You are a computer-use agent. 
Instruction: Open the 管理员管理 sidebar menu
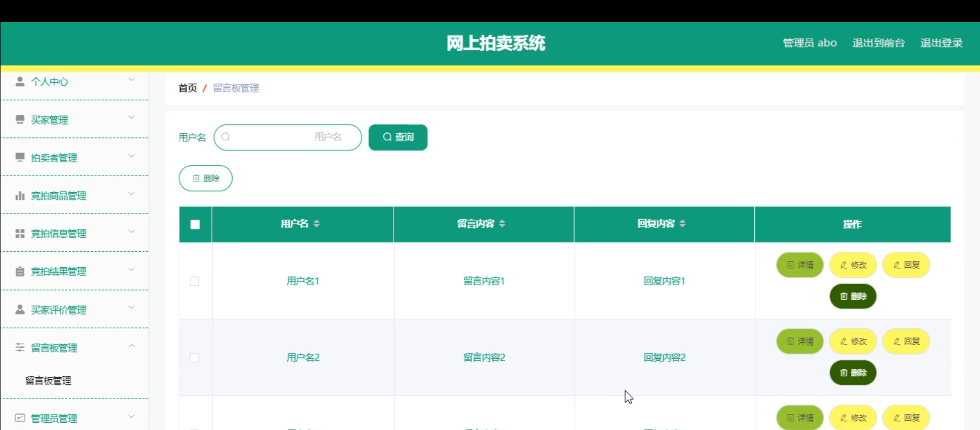click(74, 418)
